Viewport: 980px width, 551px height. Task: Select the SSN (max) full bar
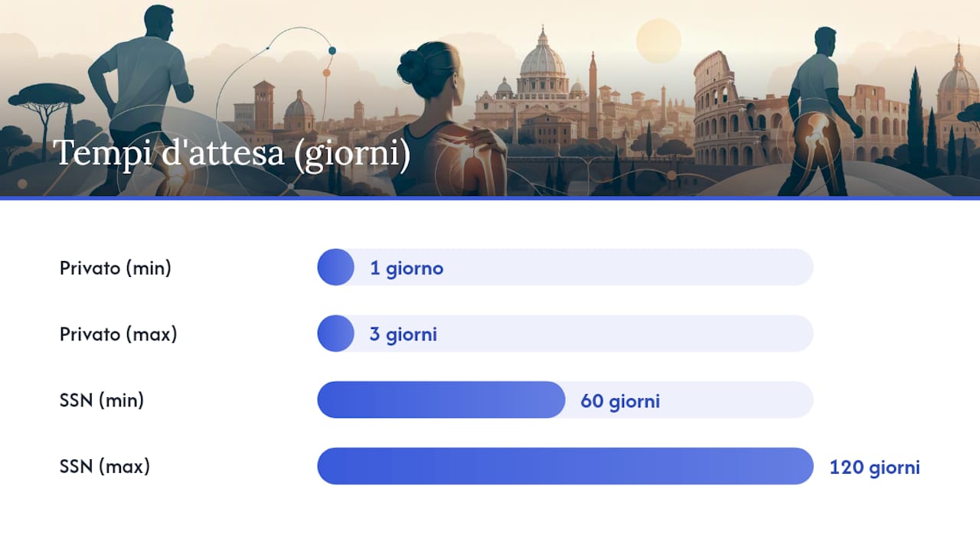click(x=565, y=466)
